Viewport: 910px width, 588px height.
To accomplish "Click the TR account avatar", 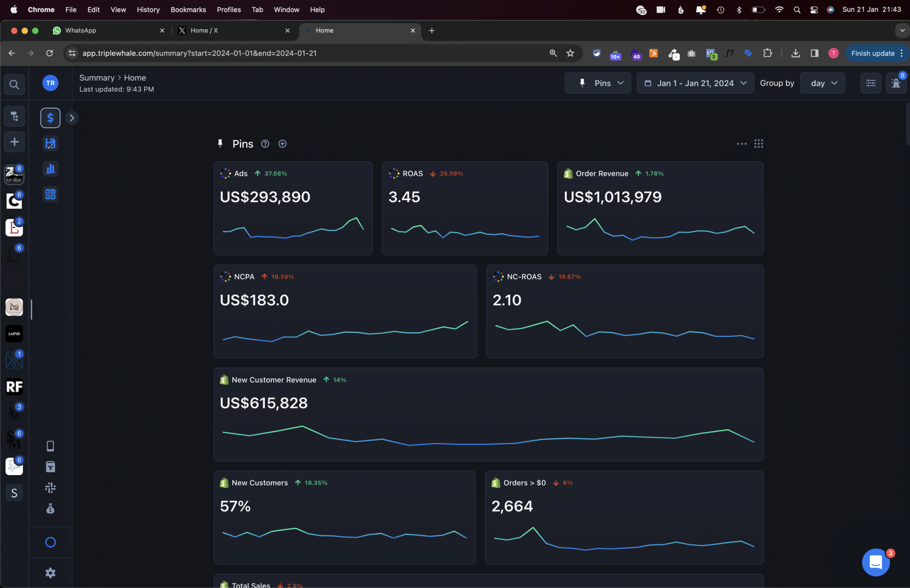I will click(50, 83).
